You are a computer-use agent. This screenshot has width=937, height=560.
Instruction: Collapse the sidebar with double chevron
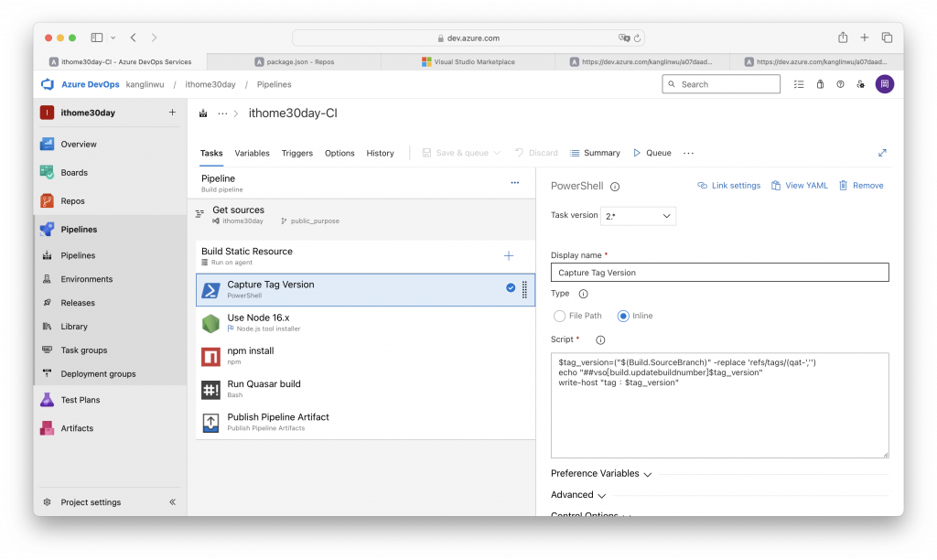(172, 502)
